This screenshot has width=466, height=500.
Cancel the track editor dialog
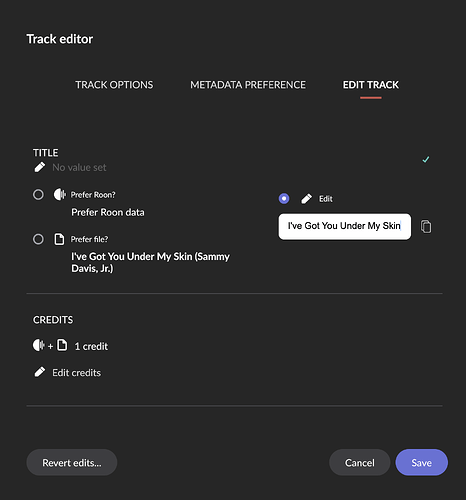point(360,462)
